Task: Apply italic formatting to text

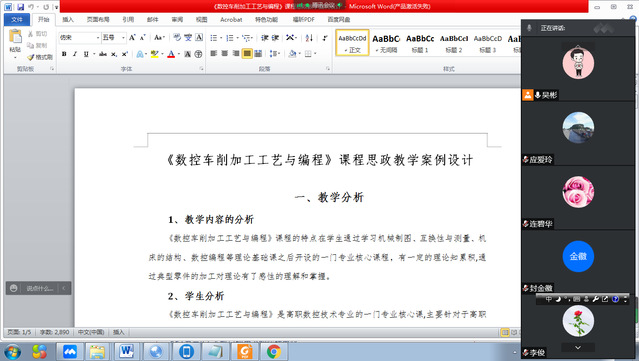Action: [x=75, y=54]
